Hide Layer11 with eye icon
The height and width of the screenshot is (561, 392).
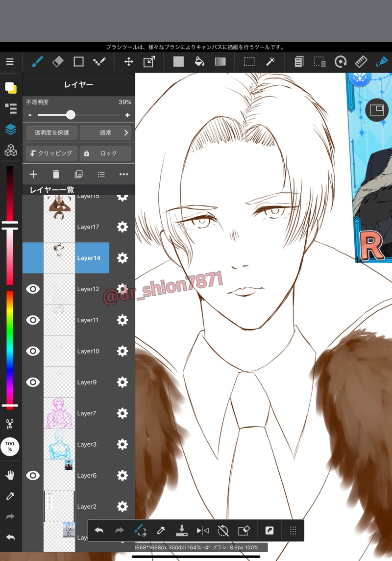[33, 320]
